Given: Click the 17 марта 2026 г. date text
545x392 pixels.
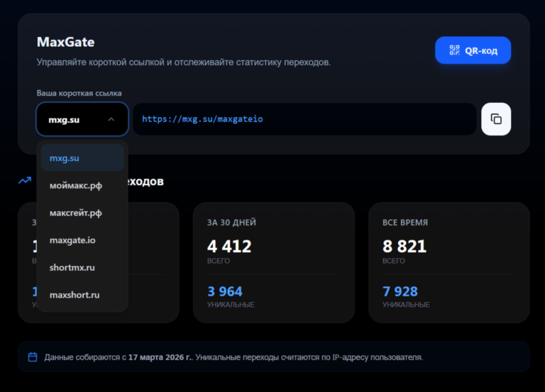Looking at the screenshot, I should coord(160,357).
